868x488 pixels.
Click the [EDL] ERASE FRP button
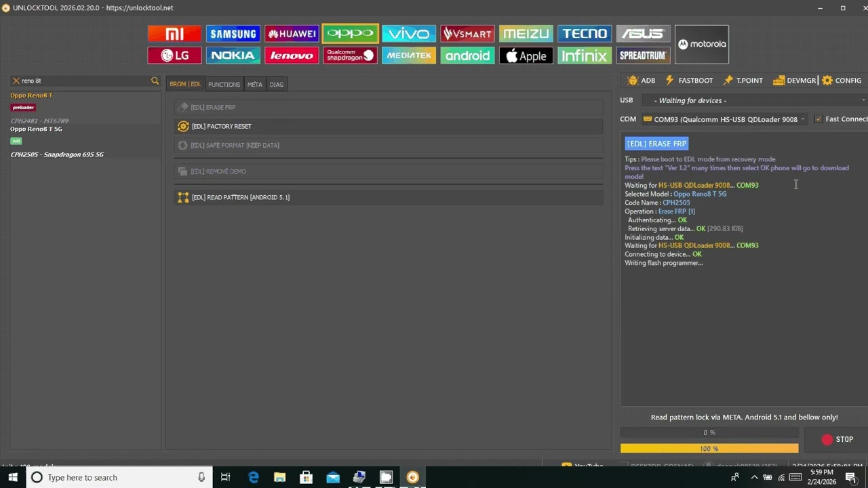pos(388,107)
